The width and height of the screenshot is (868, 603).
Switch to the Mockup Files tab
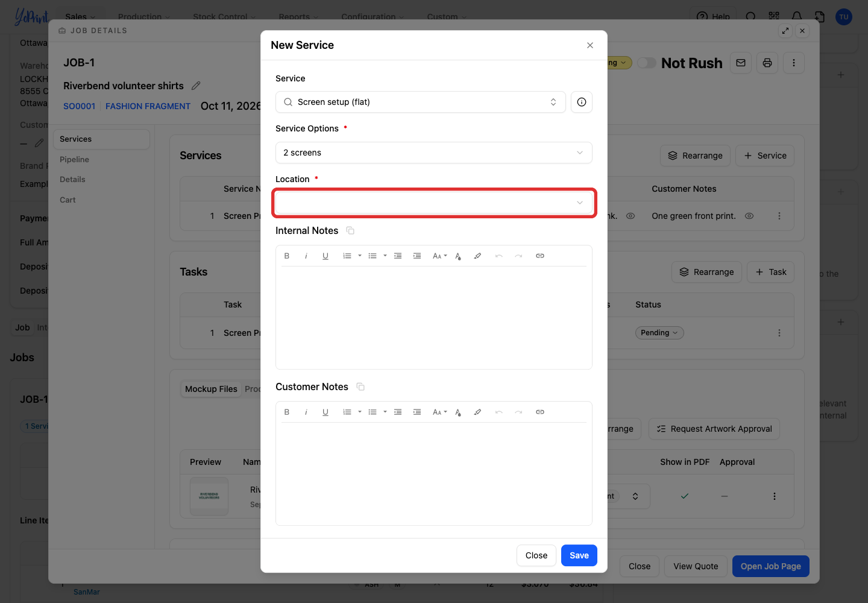coord(211,389)
